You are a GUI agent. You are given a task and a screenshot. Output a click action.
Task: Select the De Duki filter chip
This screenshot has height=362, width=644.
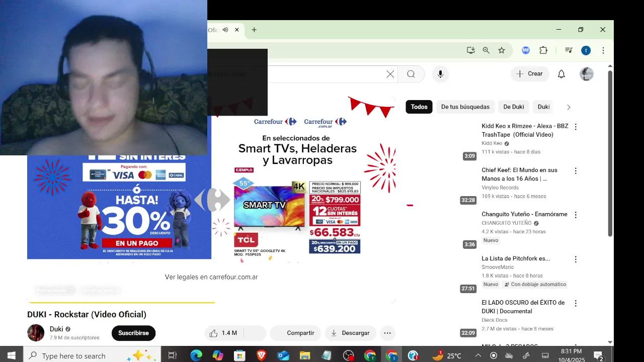(x=514, y=107)
